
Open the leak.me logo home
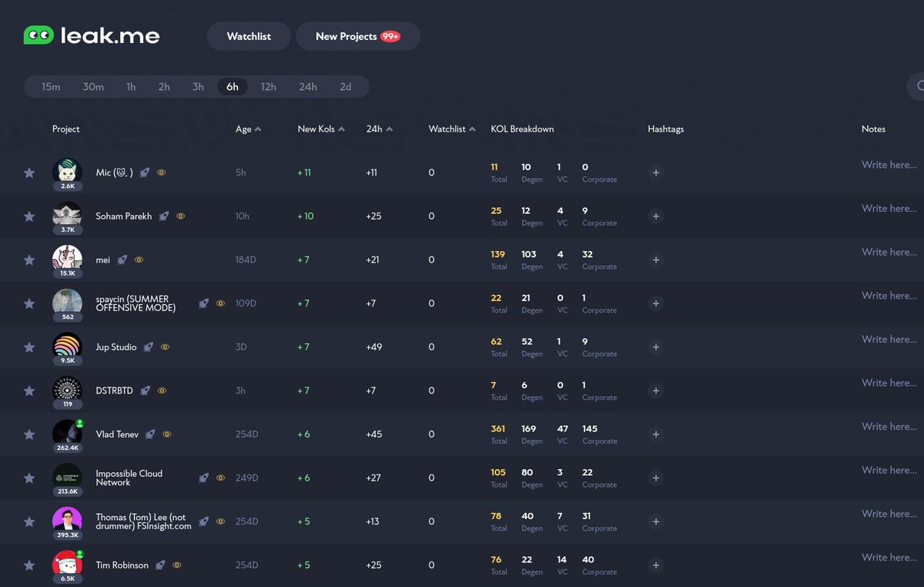(x=92, y=35)
